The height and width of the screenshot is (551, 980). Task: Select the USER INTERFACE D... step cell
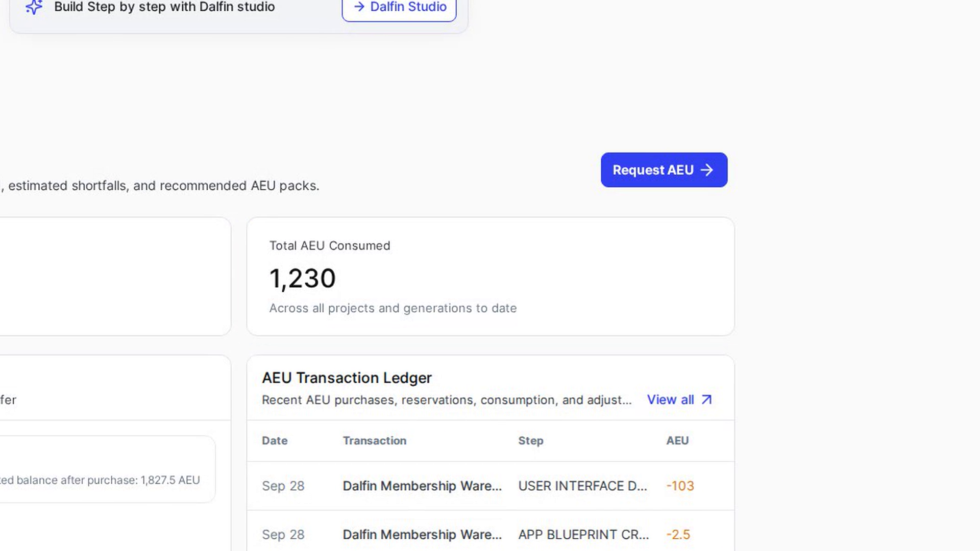coord(582,486)
